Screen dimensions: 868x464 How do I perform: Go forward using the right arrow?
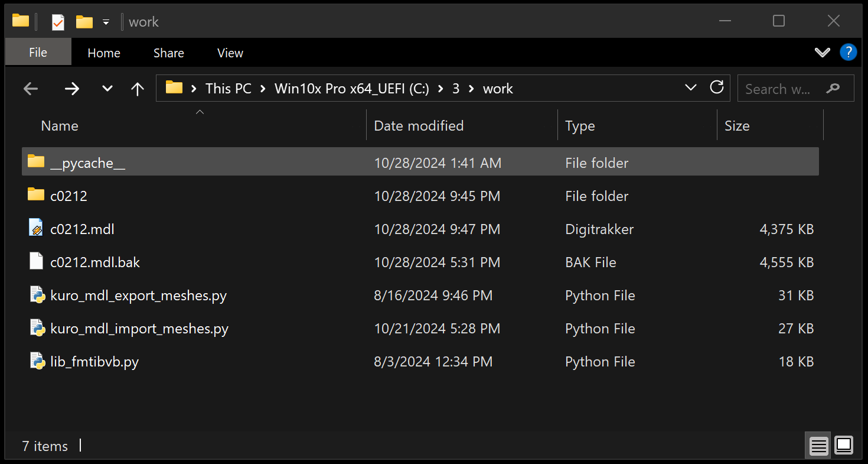(72, 89)
